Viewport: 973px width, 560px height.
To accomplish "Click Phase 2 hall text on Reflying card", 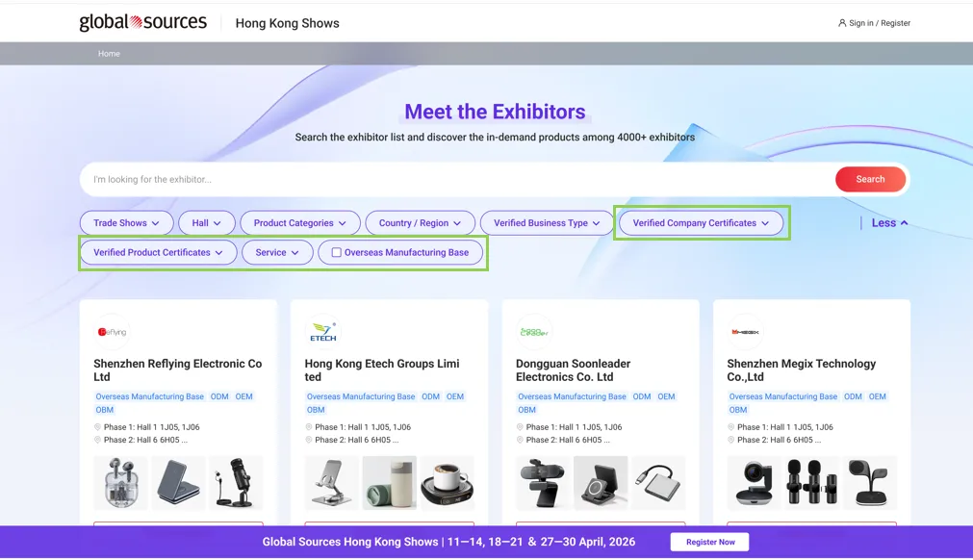I will [x=146, y=440].
